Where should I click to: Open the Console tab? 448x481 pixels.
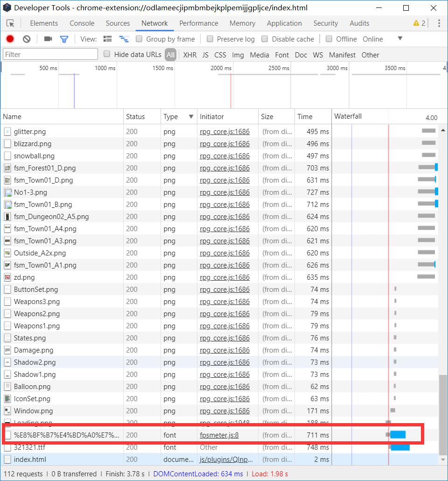(x=82, y=23)
